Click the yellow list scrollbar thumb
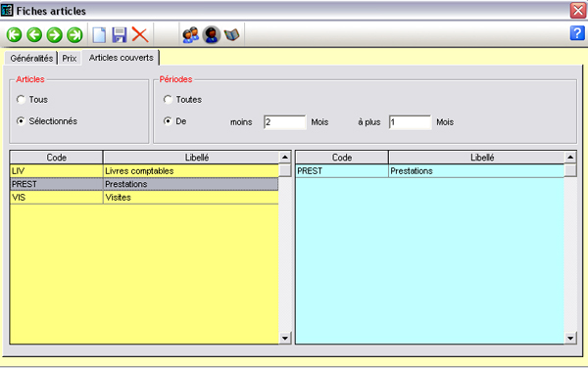 (285, 170)
